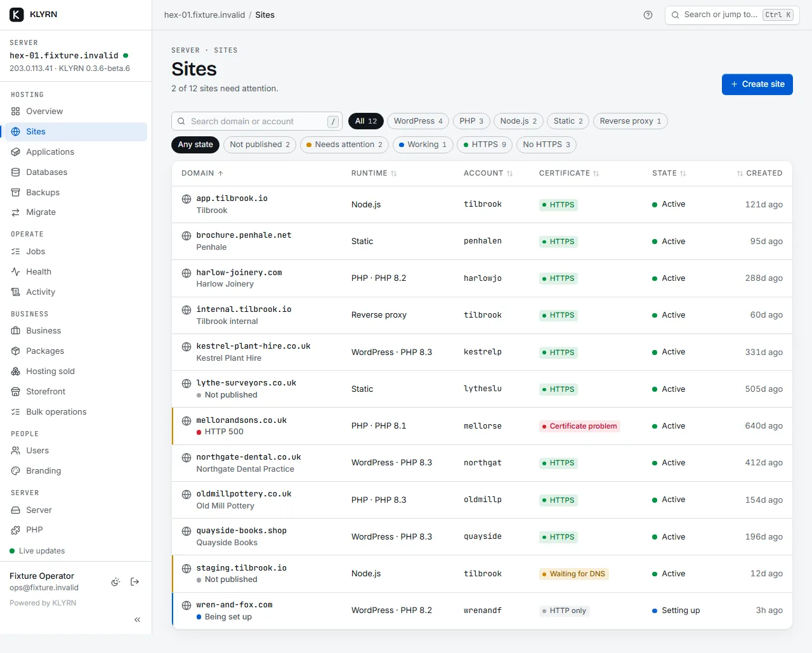Click hex-01.fixture.invalid breadcrumb link
The height and width of the screenshot is (653, 812).
pos(204,15)
